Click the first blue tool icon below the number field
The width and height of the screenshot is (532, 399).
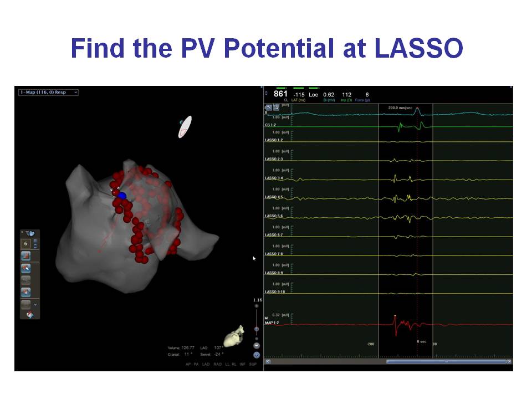point(25,255)
